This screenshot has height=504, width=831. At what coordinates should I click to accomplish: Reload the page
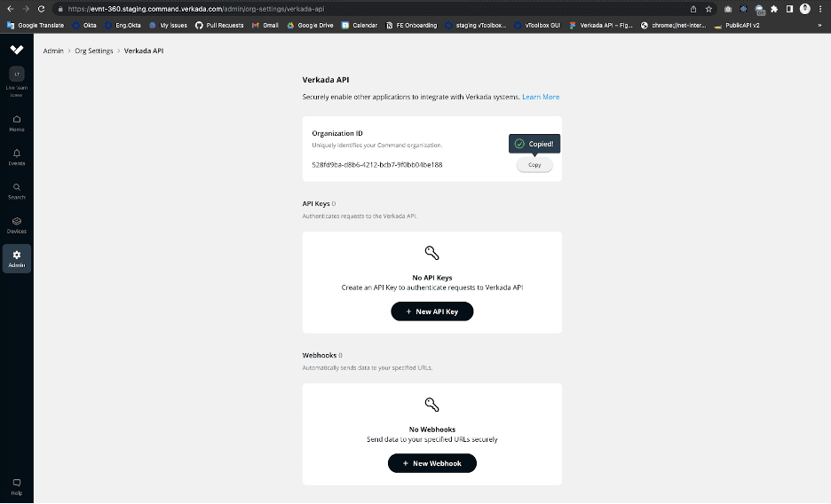41,9
